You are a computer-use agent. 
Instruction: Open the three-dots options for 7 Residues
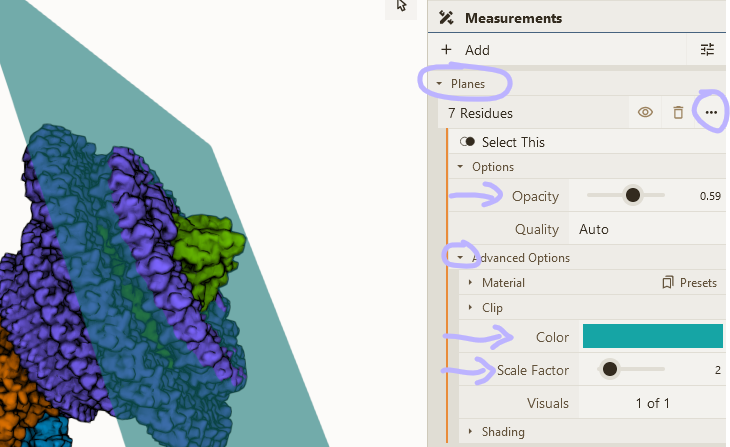(711, 113)
